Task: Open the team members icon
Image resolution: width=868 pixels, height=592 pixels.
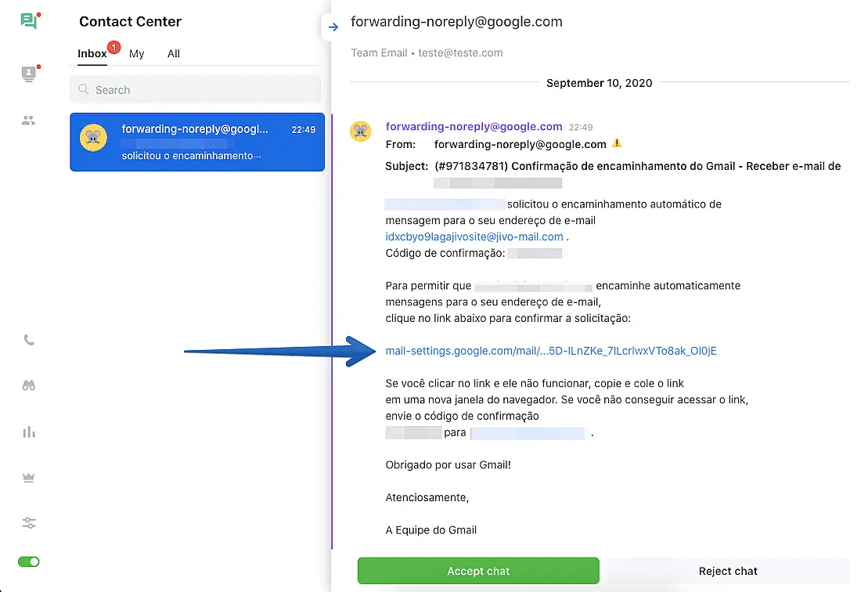Action: pos(29,121)
